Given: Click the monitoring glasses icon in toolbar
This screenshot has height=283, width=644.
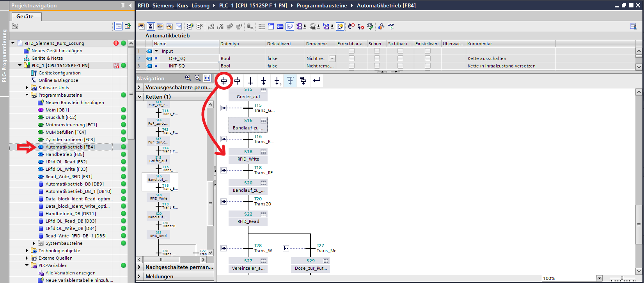Looking at the screenshot, I should pos(391,27).
